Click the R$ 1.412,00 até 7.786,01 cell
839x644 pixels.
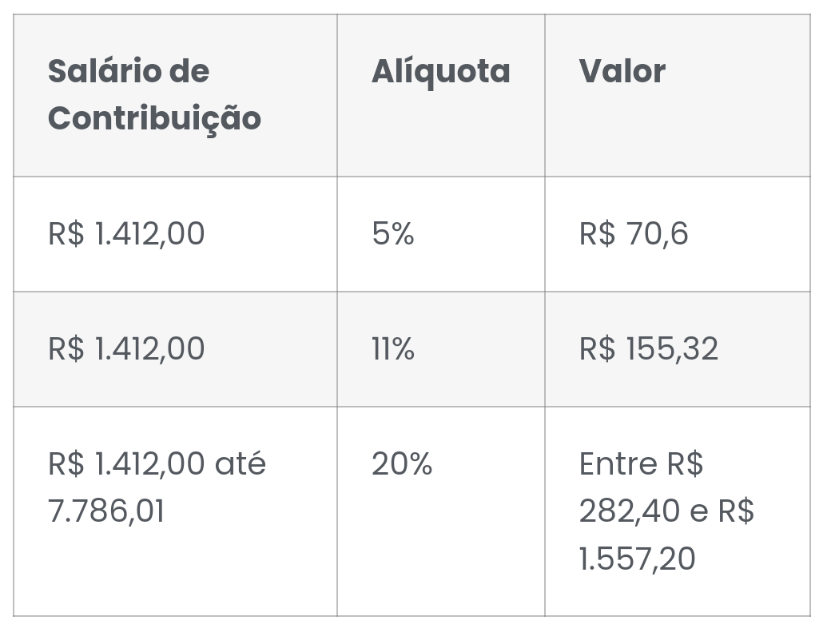click(x=175, y=511)
